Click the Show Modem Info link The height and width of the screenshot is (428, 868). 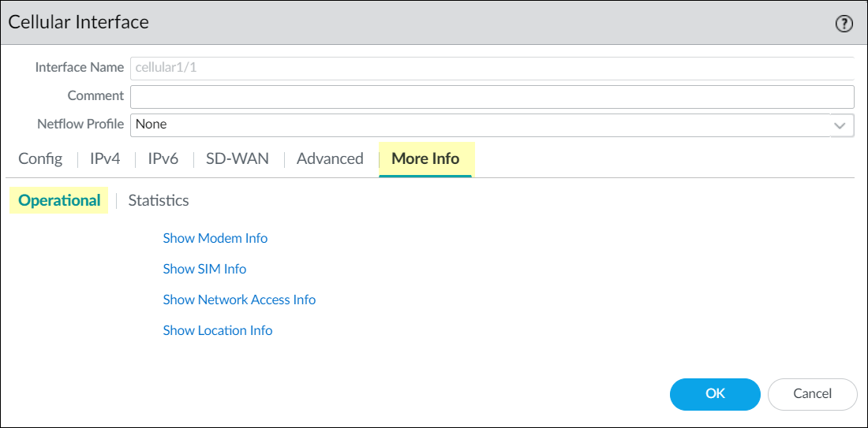(x=215, y=238)
